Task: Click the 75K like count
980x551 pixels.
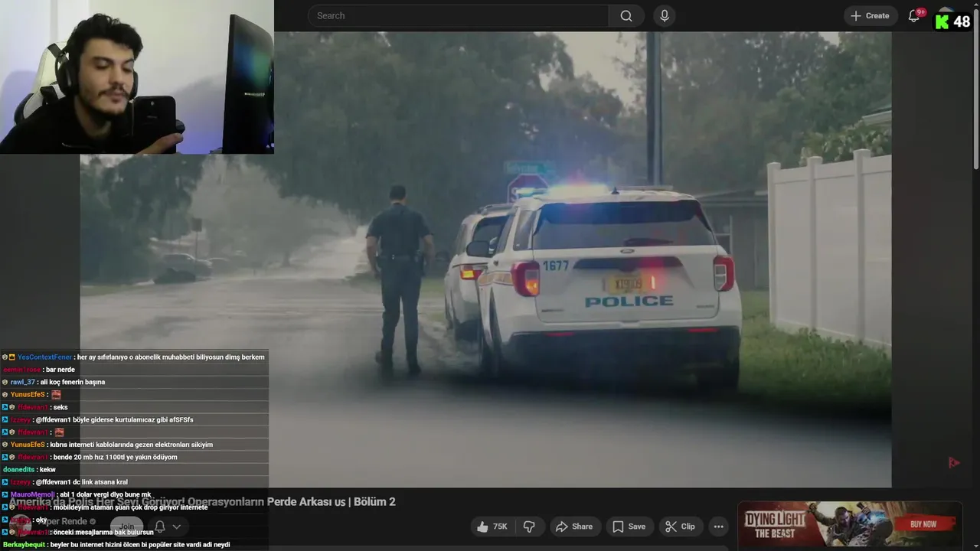Action: tap(500, 527)
